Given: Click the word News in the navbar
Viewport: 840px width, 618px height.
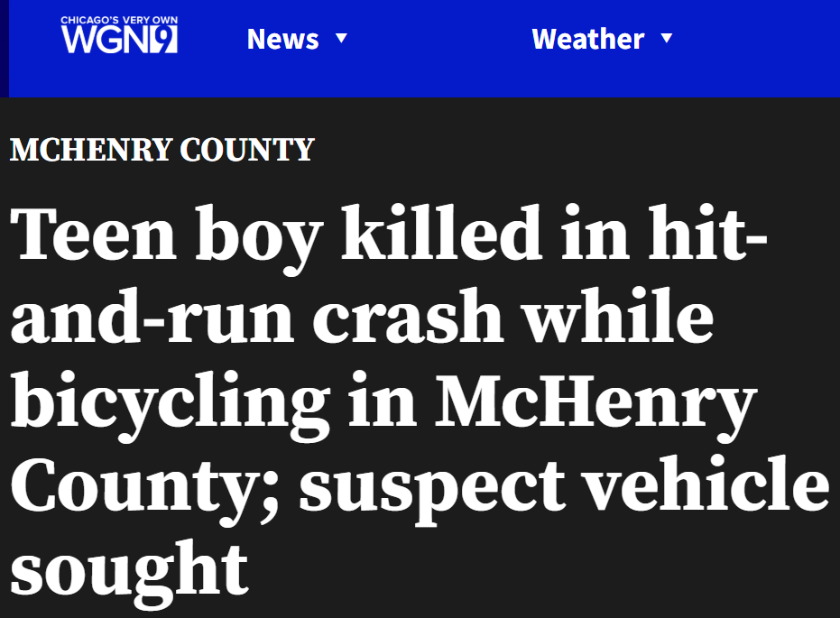Looking at the screenshot, I should [x=283, y=39].
